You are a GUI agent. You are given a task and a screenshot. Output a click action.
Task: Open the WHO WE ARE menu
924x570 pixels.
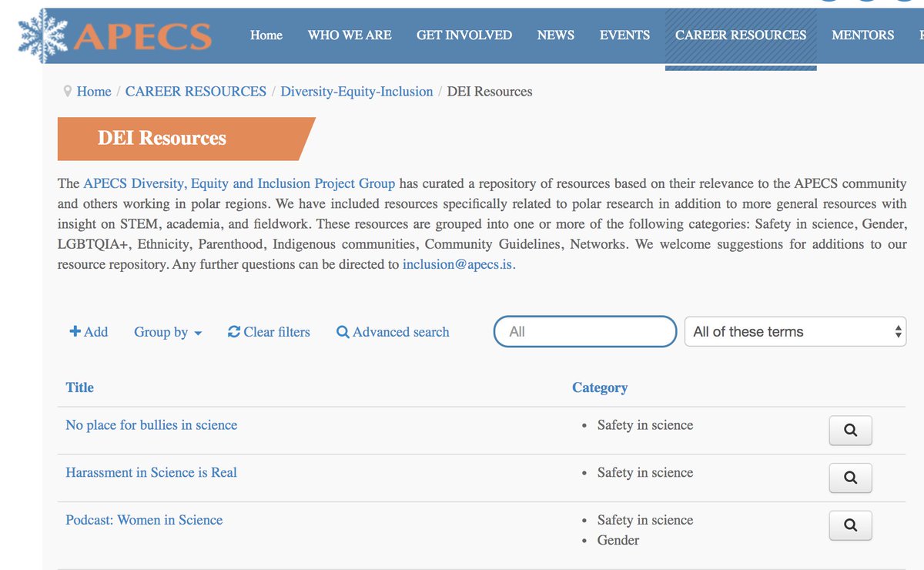click(350, 35)
